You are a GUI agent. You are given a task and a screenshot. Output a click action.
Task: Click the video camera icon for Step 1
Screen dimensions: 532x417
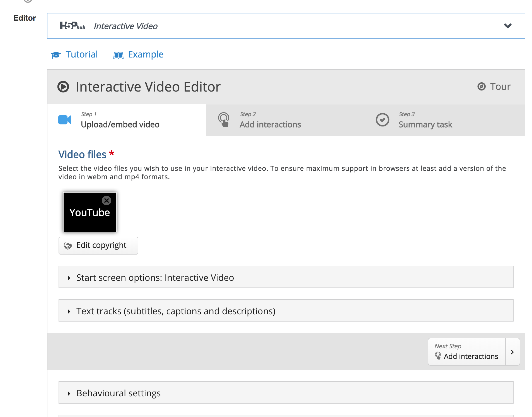65,120
